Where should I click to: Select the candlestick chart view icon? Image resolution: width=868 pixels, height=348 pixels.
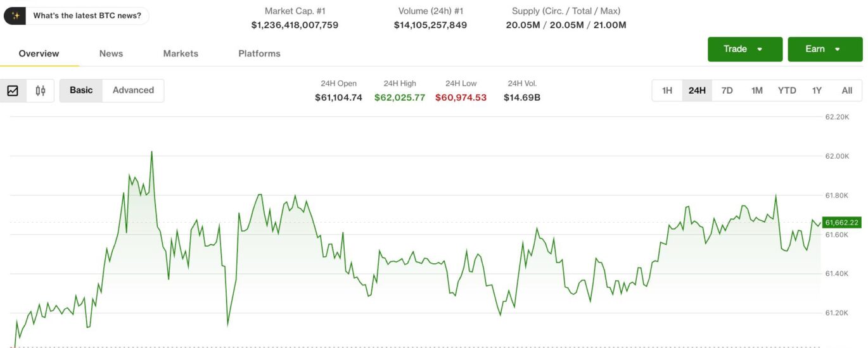point(41,90)
